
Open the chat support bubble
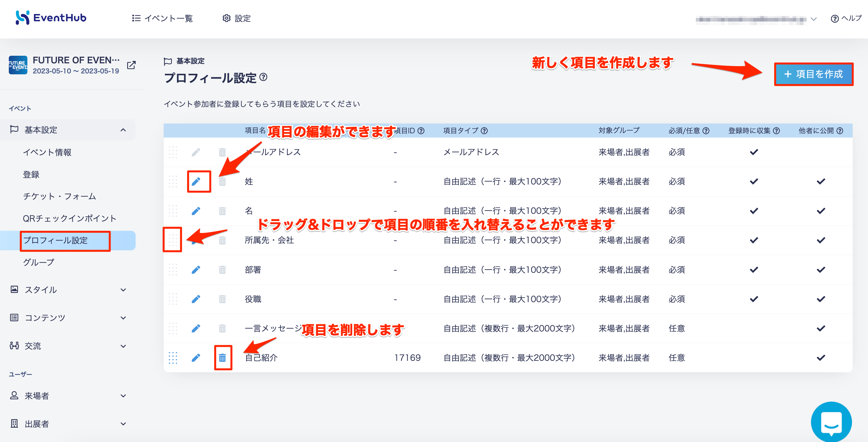[x=831, y=422]
